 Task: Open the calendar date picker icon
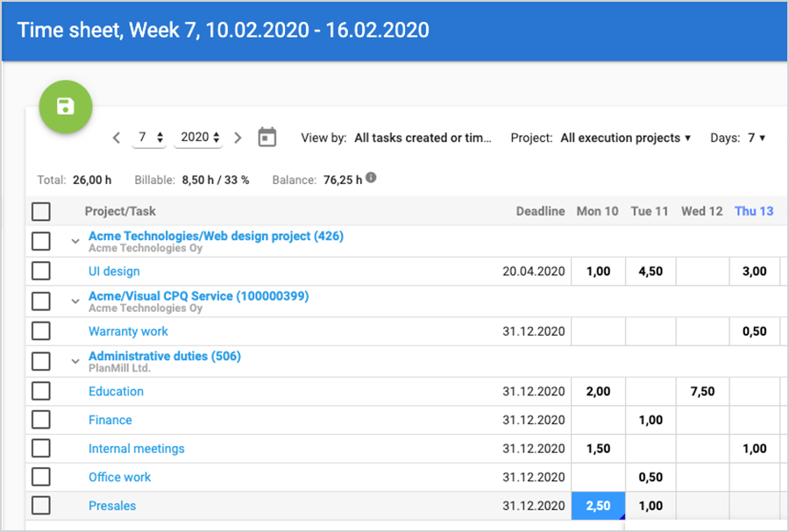267,138
